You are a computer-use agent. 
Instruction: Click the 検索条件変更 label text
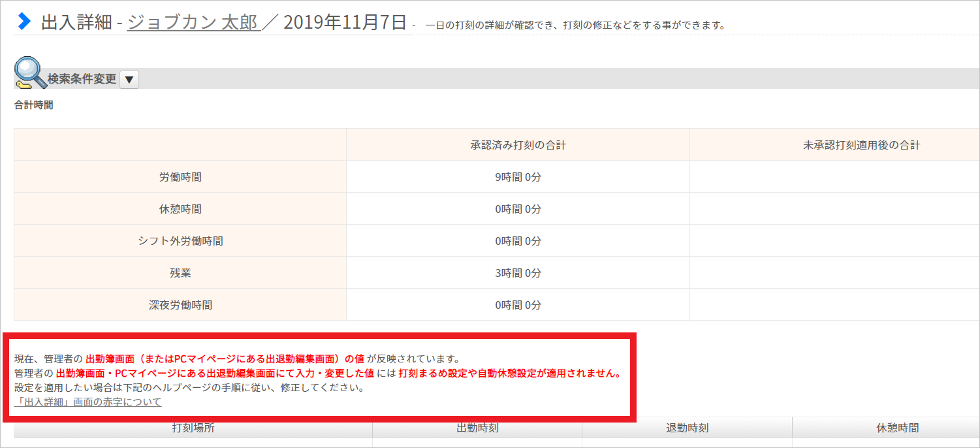click(x=82, y=79)
